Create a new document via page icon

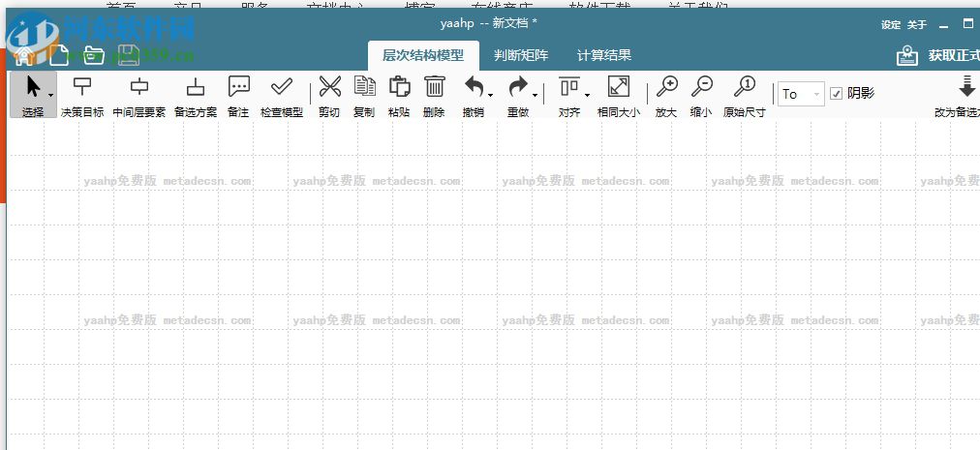tap(59, 55)
